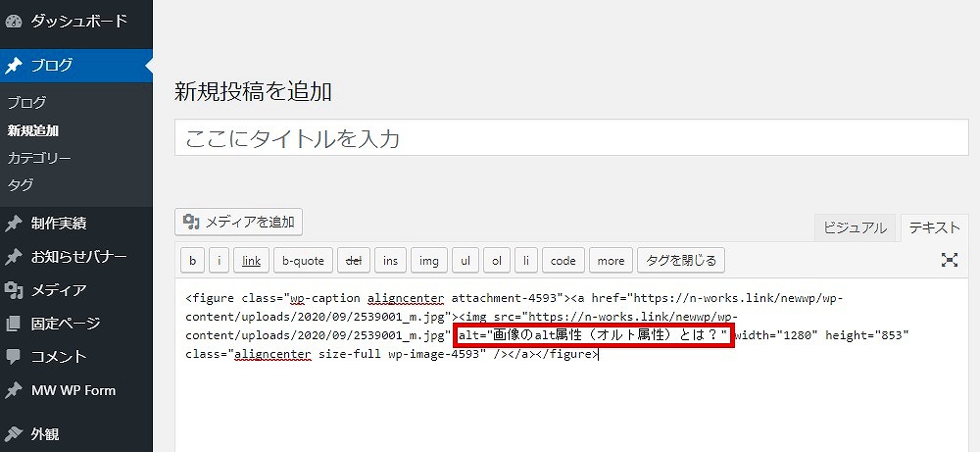
Task: Open the ダッシュボード dashboard icon
Action: click(13, 22)
